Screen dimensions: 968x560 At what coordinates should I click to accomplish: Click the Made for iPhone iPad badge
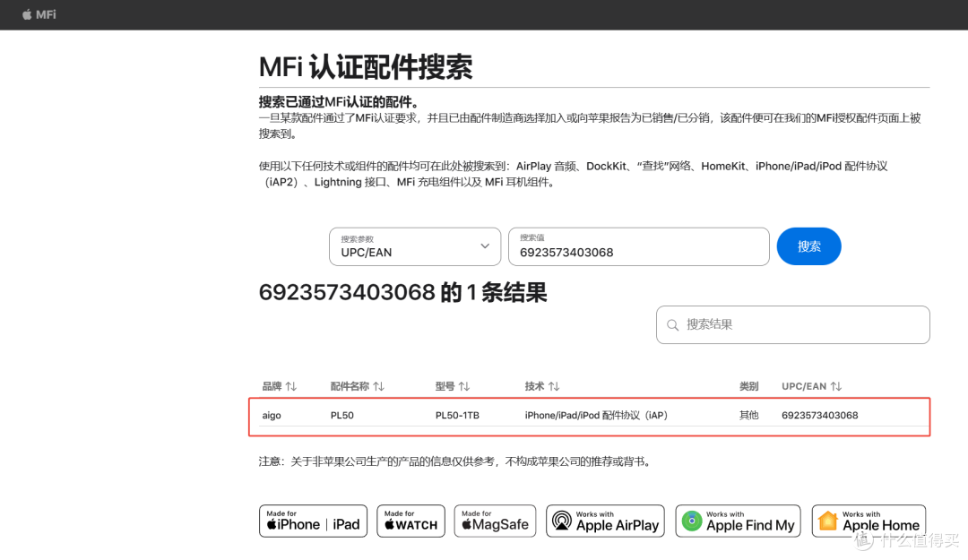point(313,521)
